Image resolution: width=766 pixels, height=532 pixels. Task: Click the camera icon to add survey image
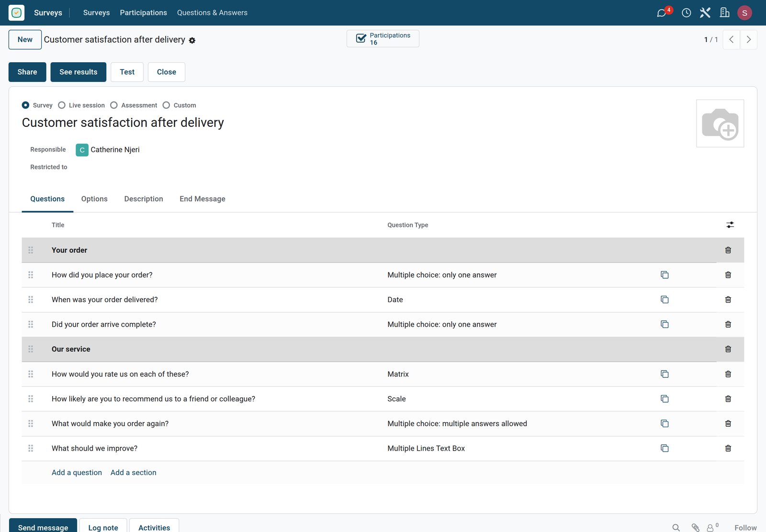720,124
